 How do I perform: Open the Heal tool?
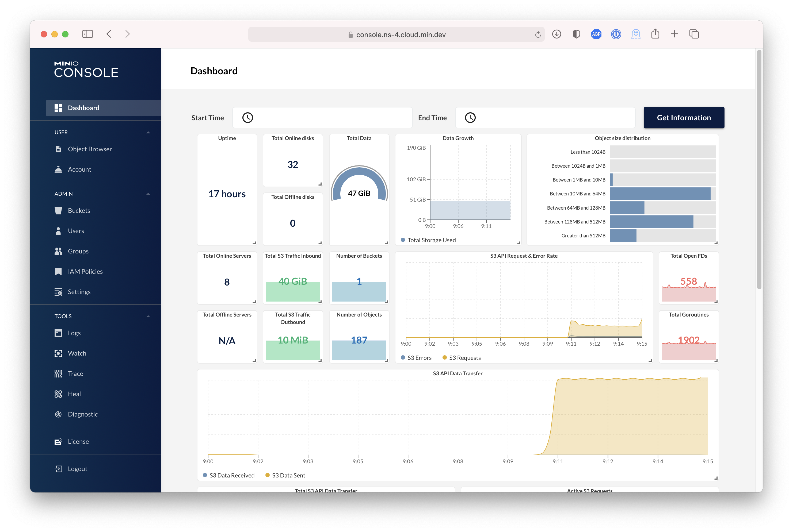click(x=74, y=394)
